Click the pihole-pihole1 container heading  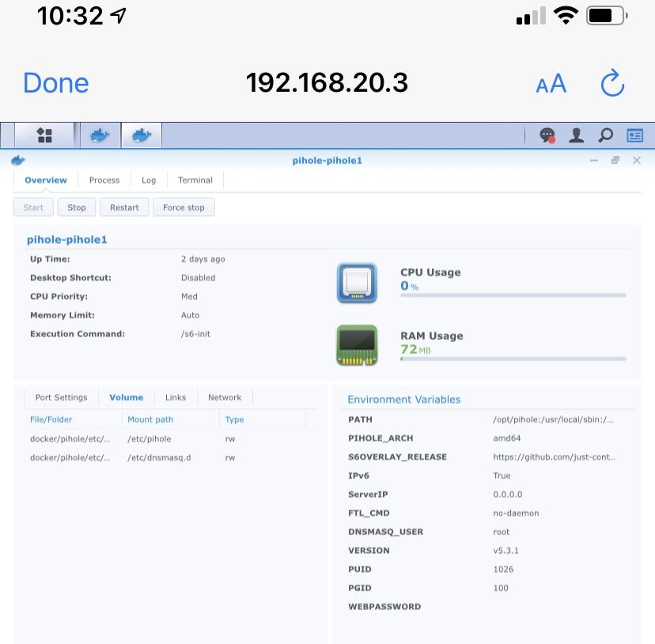pyautogui.click(x=66, y=240)
